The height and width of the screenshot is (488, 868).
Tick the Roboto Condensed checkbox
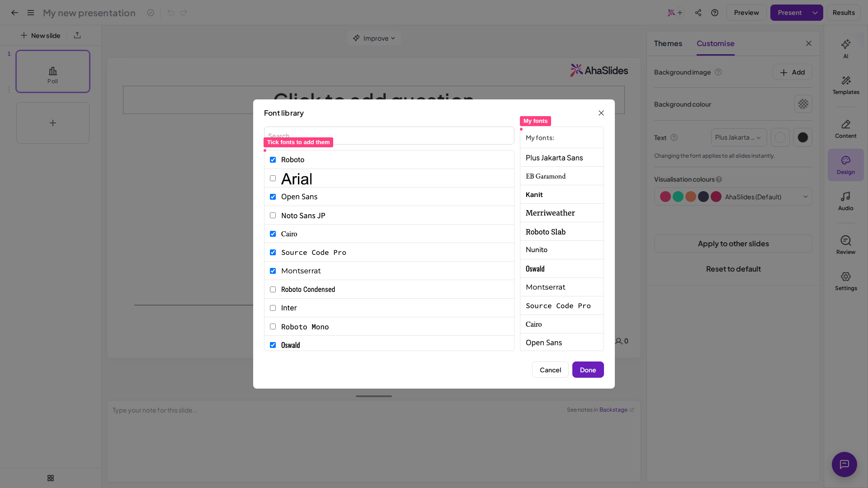(273, 290)
